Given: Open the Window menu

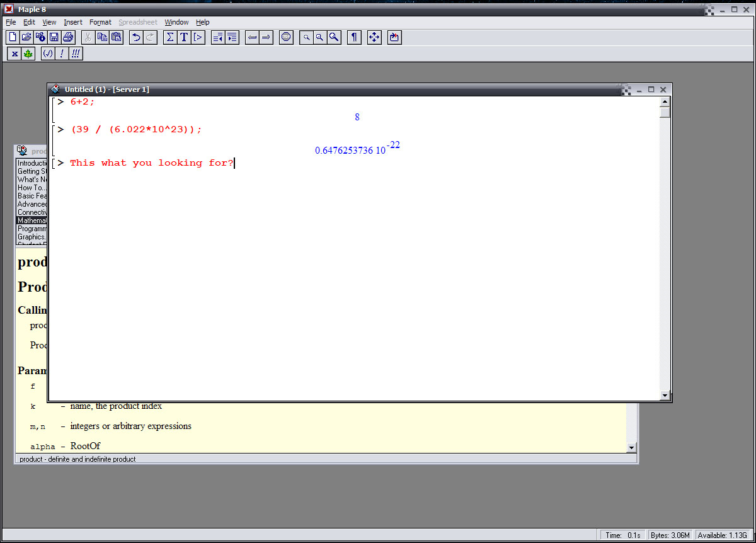Looking at the screenshot, I should pyautogui.click(x=176, y=22).
